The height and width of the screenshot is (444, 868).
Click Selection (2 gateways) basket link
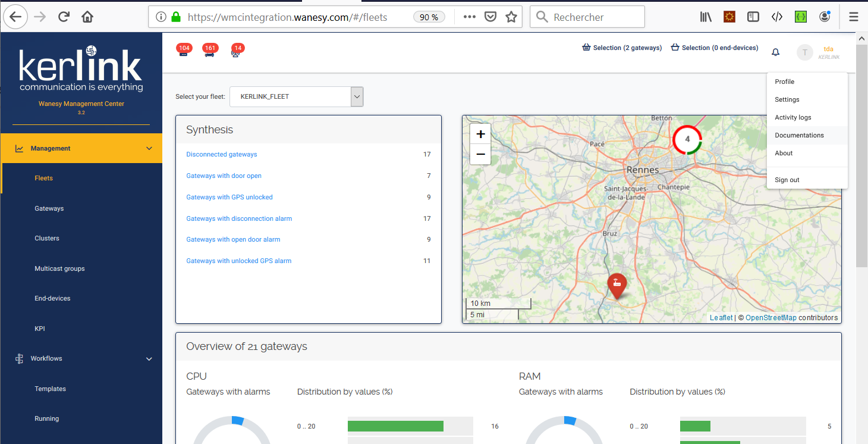pyautogui.click(x=622, y=48)
